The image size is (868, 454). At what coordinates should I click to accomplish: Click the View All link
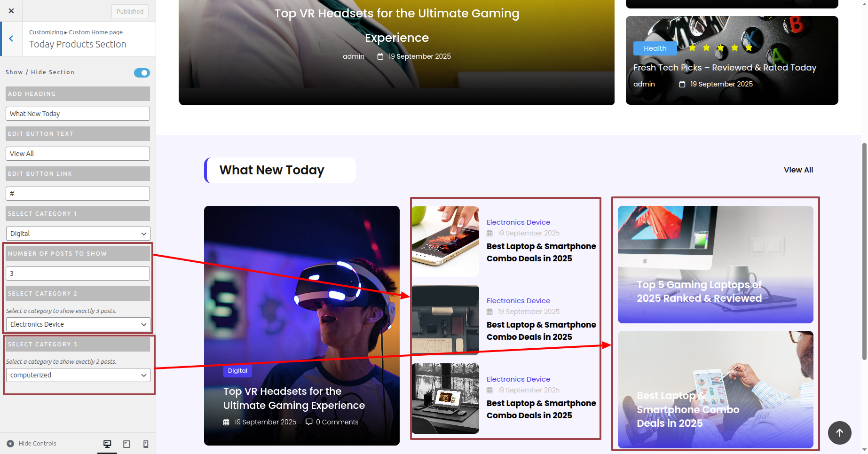(x=798, y=170)
